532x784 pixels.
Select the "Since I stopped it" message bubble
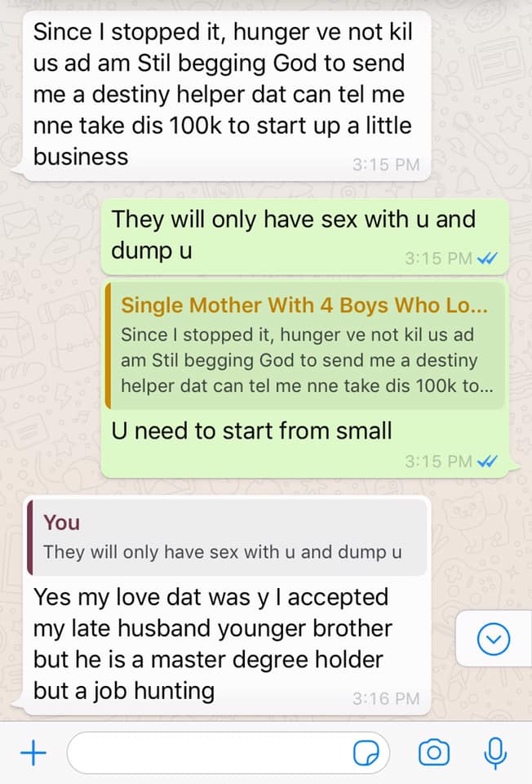pyautogui.click(x=226, y=96)
